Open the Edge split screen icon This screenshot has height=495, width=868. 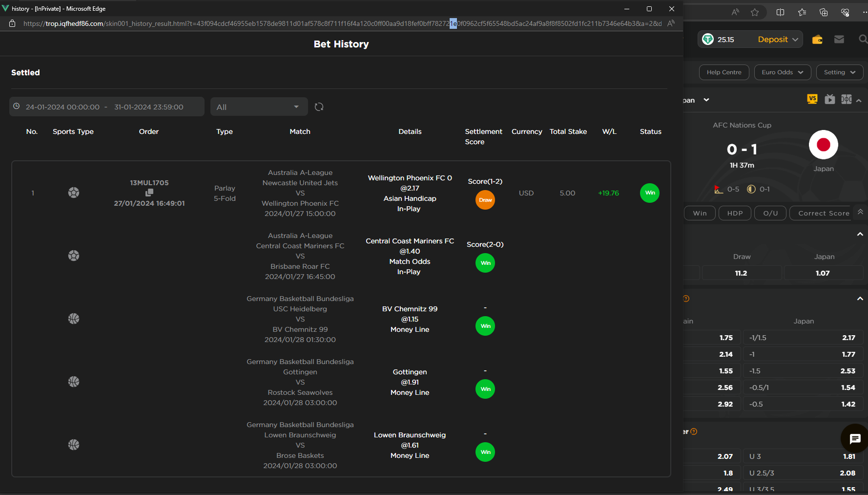click(x=780, y=12)
